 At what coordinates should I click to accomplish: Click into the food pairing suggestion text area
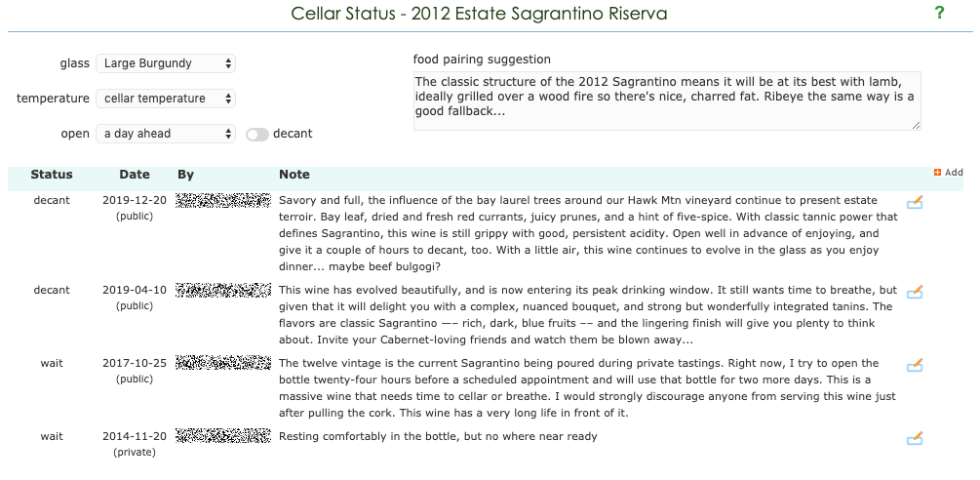tap(667, 100)
